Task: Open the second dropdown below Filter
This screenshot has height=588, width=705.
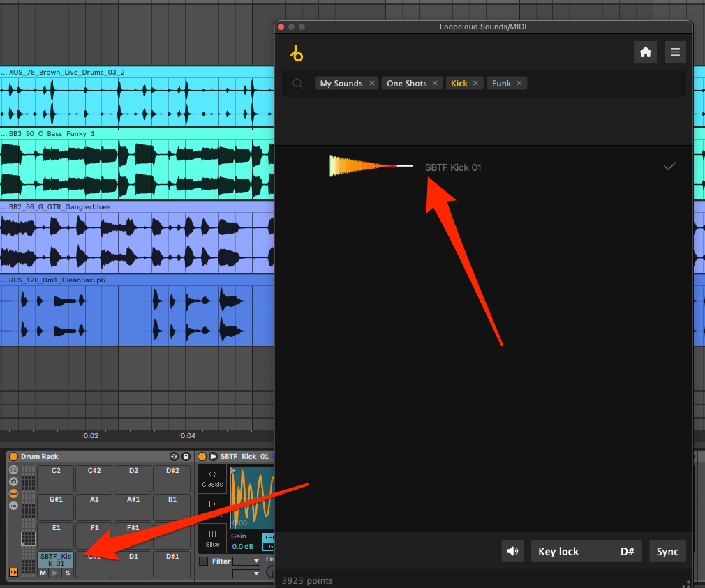Action: (x=246, y=573)
